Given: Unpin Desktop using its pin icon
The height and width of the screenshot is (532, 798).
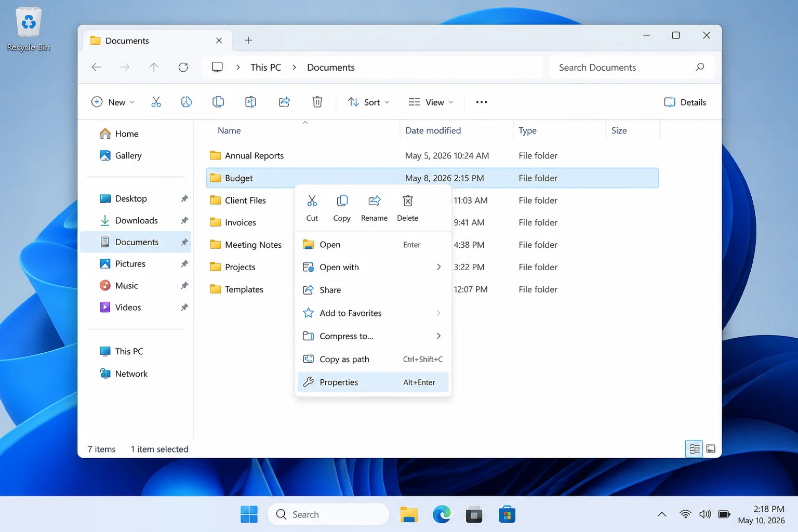Looking at the screenshot, I should (x=184, y=198).
